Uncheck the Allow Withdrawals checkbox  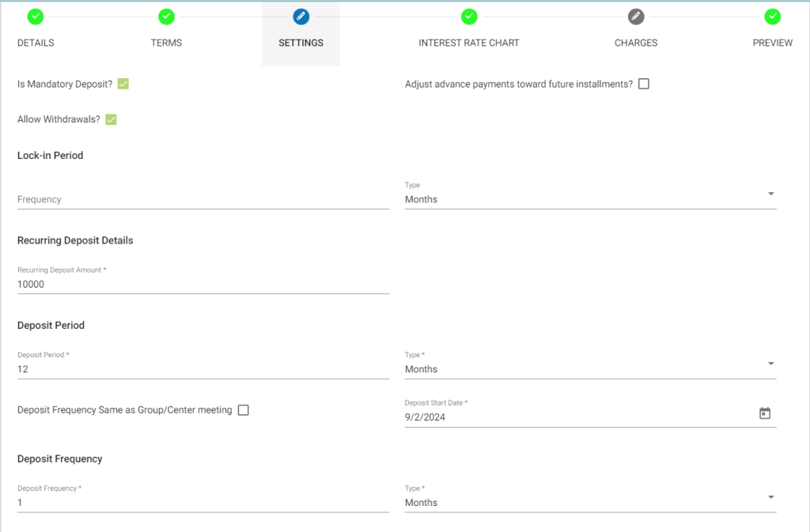click(x=111, y=119)
